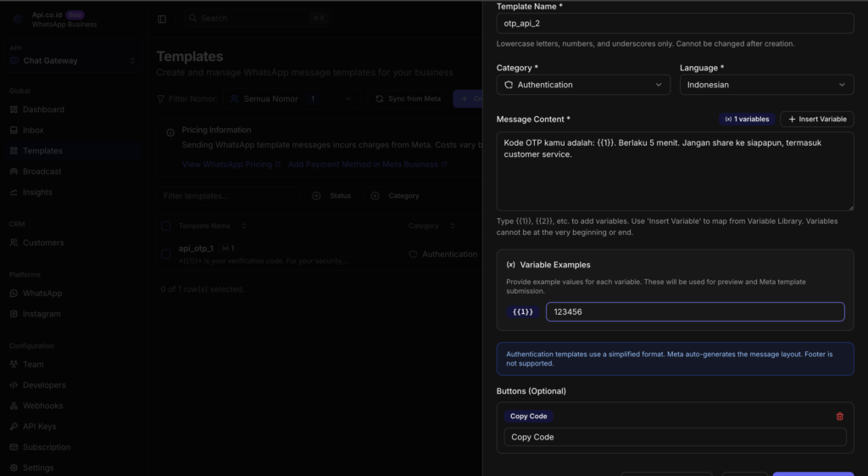
Task: Open the Language dropdown set to Indonesian
Action: (766, 85)
